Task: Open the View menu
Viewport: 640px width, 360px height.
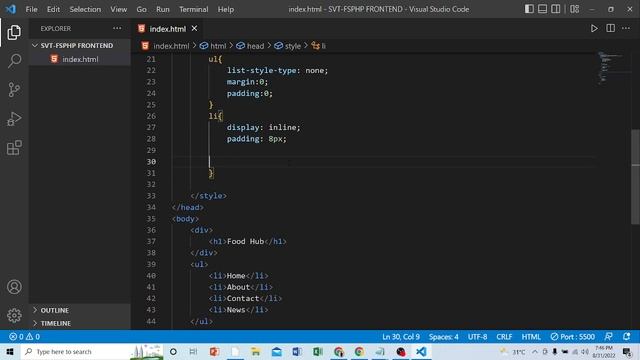Action: (118, 9)
